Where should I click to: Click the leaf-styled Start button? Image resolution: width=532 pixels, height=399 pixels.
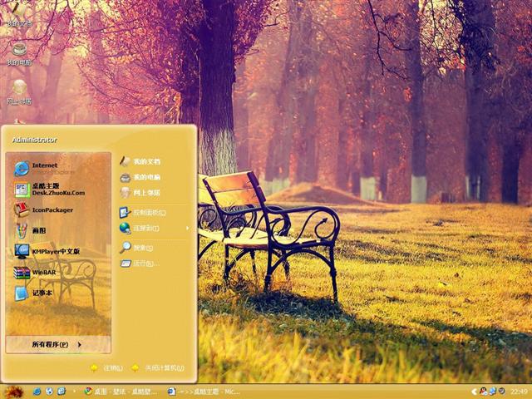[13, 392]
